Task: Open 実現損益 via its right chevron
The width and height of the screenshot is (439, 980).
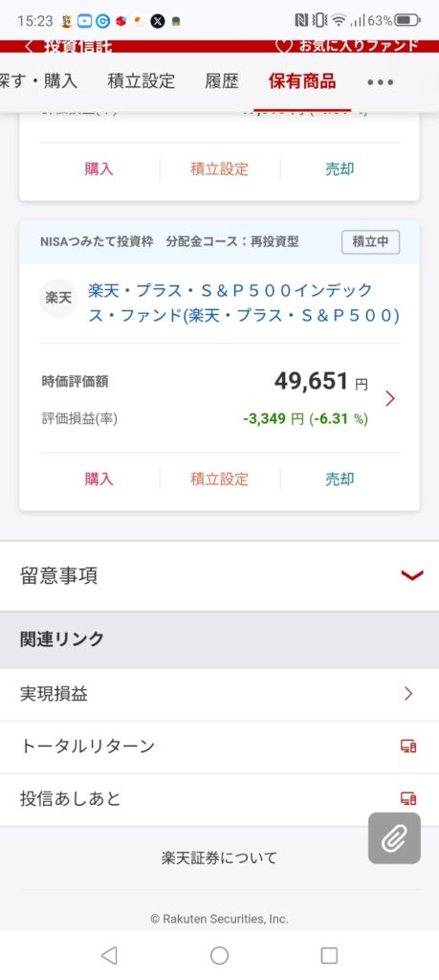Action: click(x=408, y=693)
